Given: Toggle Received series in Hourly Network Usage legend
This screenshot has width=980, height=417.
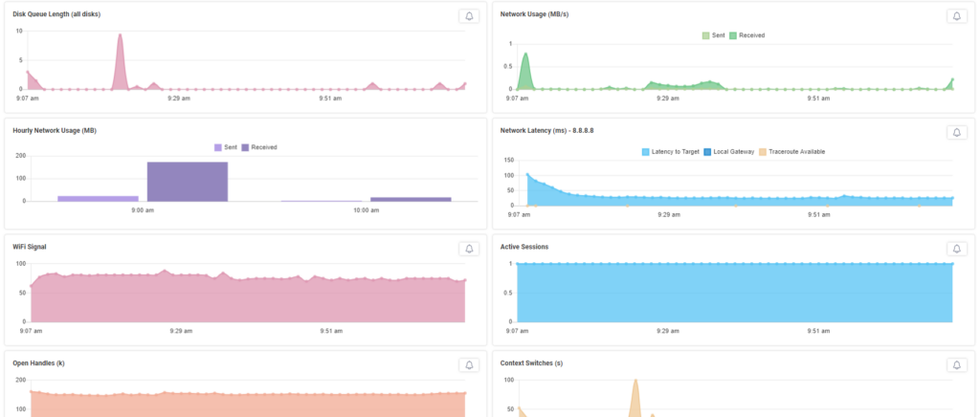Looking at the screenshot, I should point(259,147).
